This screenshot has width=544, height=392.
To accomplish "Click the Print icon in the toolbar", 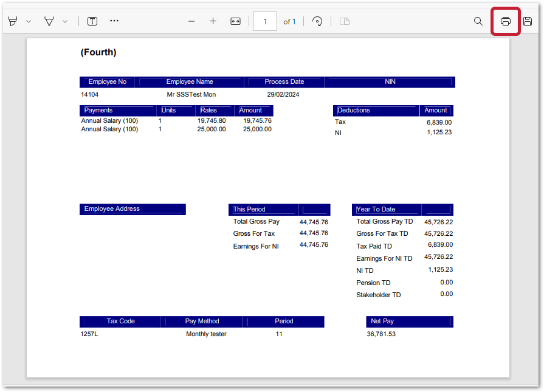I will 505,21.
